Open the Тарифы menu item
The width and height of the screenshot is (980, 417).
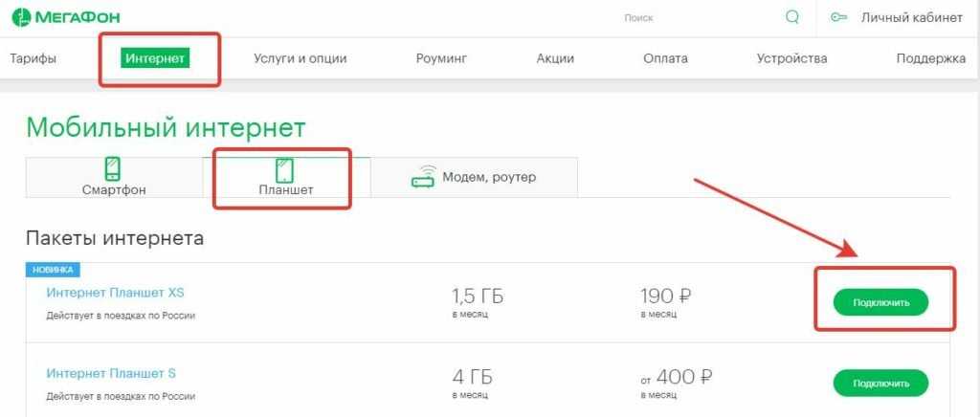(33, 58)
